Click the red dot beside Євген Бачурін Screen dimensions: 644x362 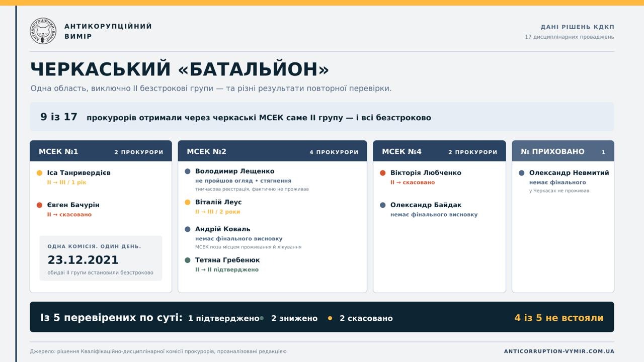[x=39, y=205]
